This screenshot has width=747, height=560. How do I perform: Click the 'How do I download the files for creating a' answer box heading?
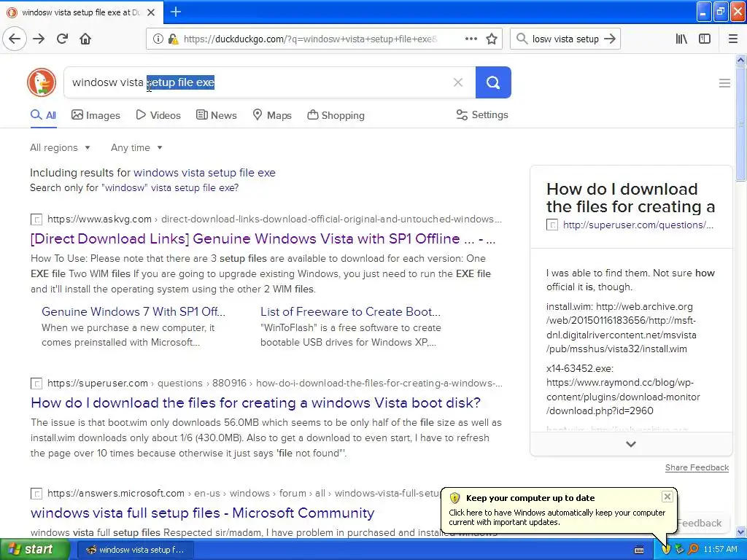tap(631, 198)
